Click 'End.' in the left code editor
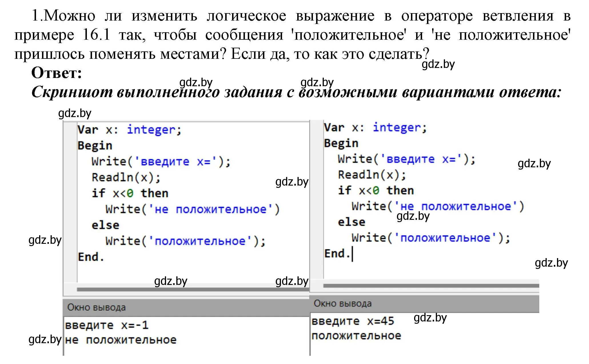The height and width of the screenshot is (364, 589). click(91, 257)
